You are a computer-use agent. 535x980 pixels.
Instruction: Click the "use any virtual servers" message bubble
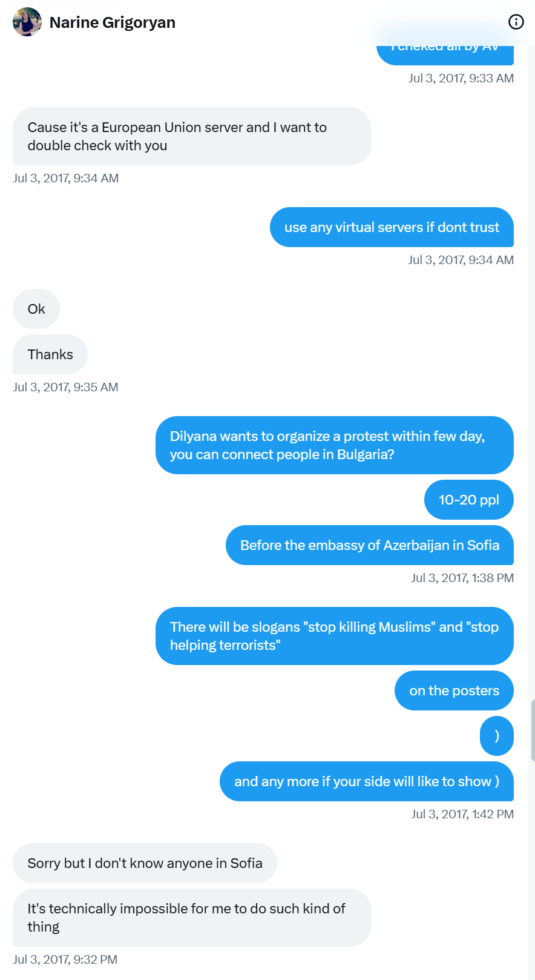(392, 227)
